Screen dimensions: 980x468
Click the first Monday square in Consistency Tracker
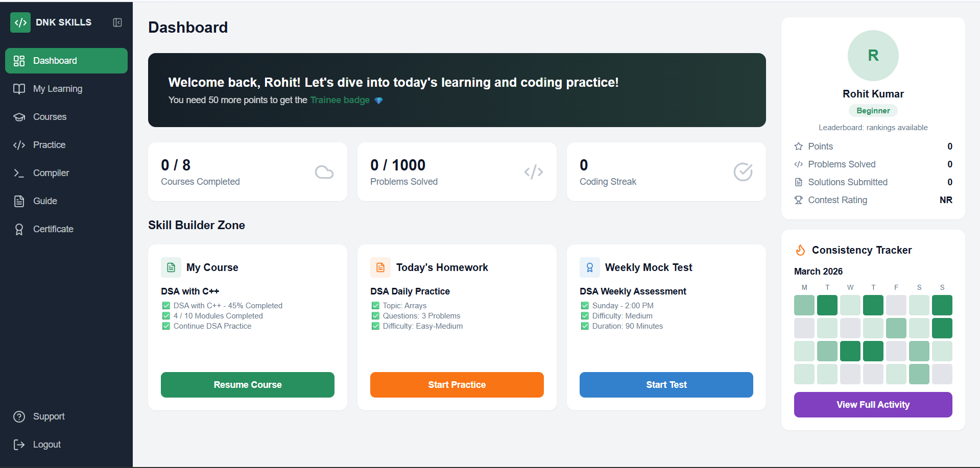(804, 305)
